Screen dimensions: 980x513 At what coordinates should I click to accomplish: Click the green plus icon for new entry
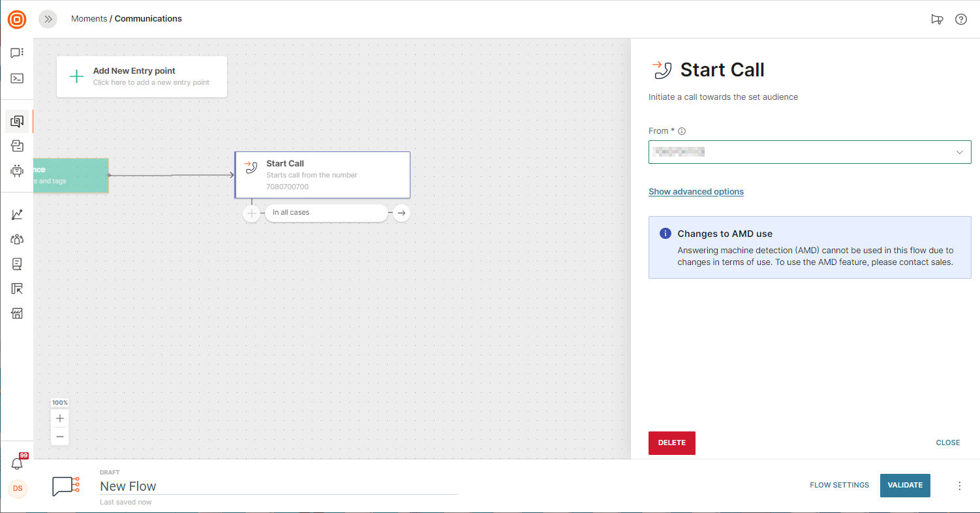[x=76, y=77]
